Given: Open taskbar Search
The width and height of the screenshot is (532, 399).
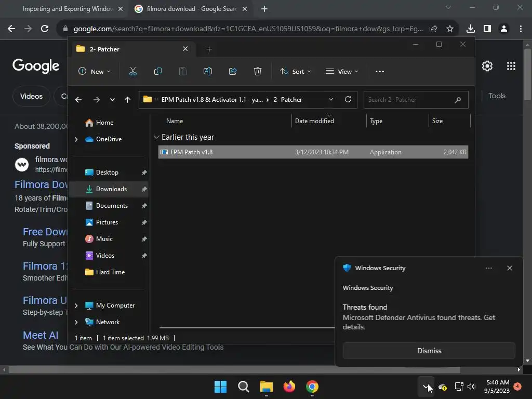Looking at the screenshot, I should click(x=244, y=387).
